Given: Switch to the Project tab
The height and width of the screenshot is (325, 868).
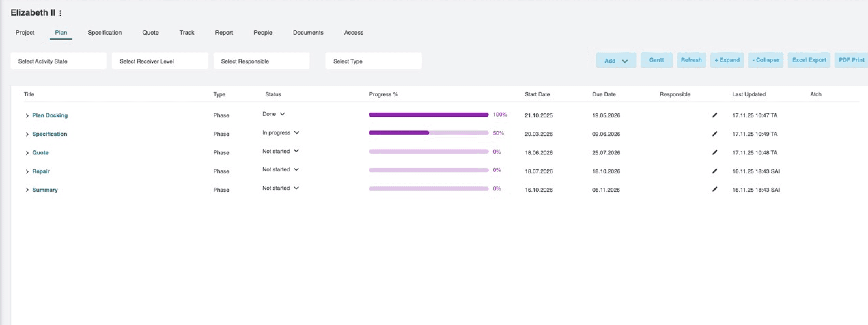Looking at the screenshot, I should tap(25, 32).
